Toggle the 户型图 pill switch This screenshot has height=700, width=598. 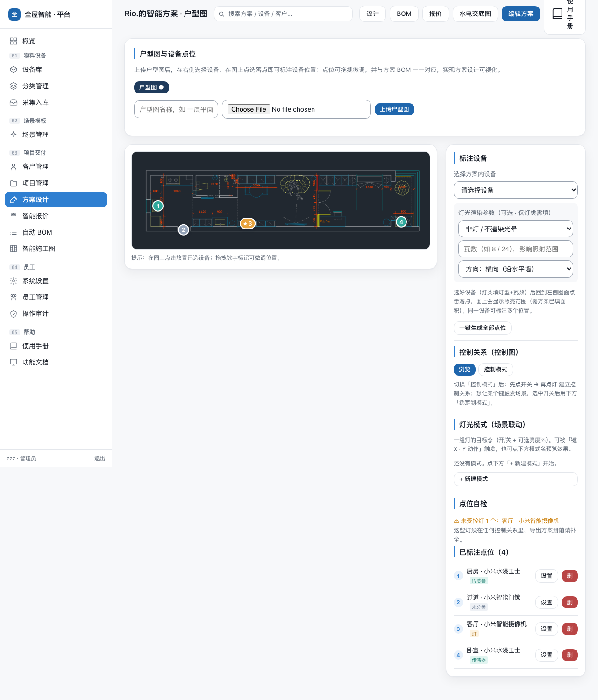[x=151, y=87]
